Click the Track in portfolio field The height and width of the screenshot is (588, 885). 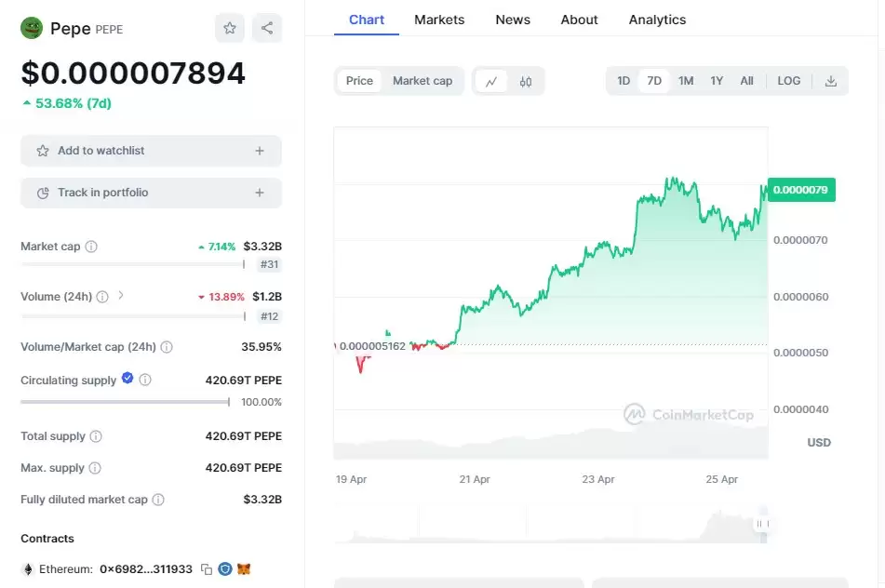click(151, 193)
